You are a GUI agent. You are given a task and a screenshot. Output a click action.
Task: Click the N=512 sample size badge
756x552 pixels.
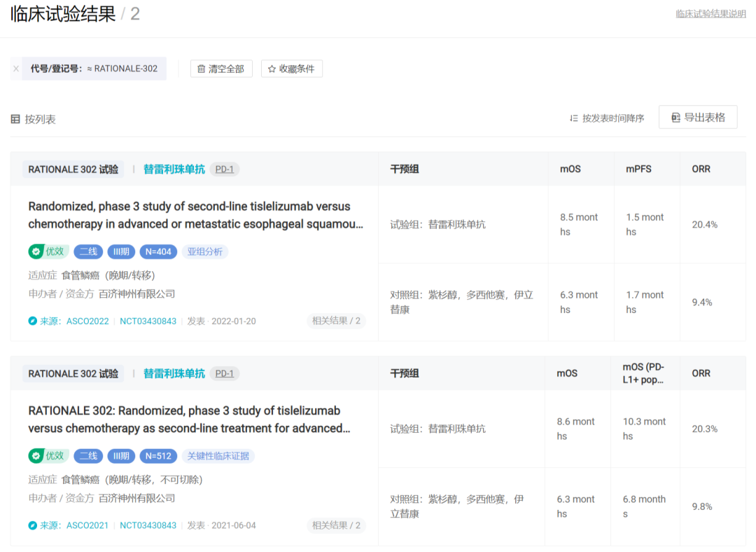(x=158, y=456)
